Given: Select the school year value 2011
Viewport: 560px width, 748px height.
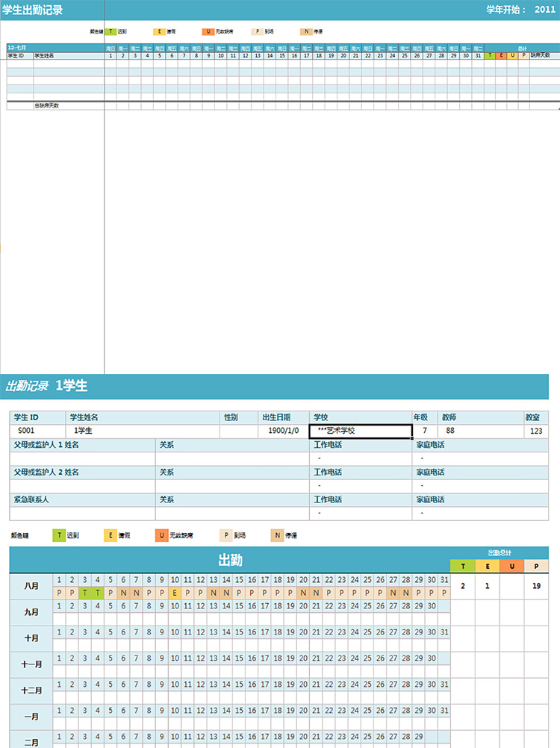Looking at the screenshot, I should pyautogui.click(x=544, y=10).
